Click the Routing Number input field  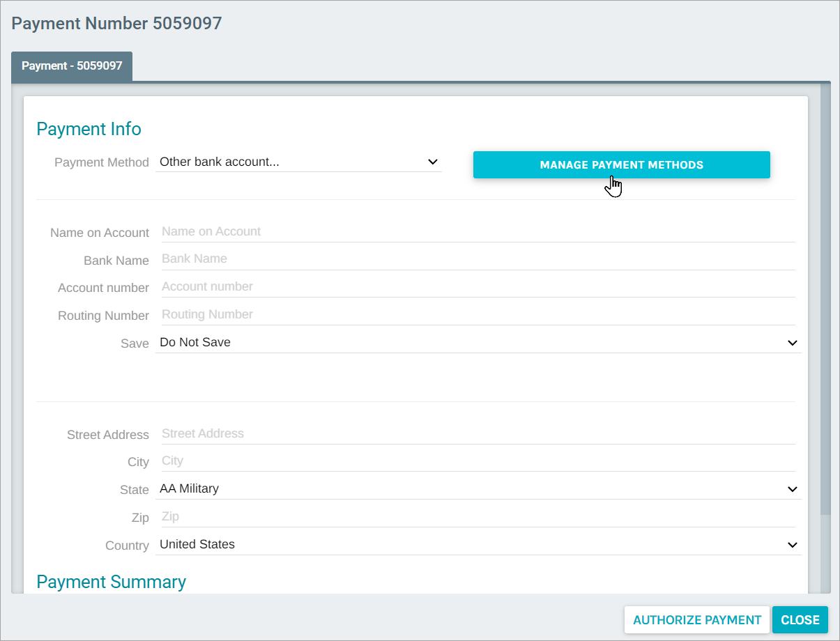click(x=478, y=314)
